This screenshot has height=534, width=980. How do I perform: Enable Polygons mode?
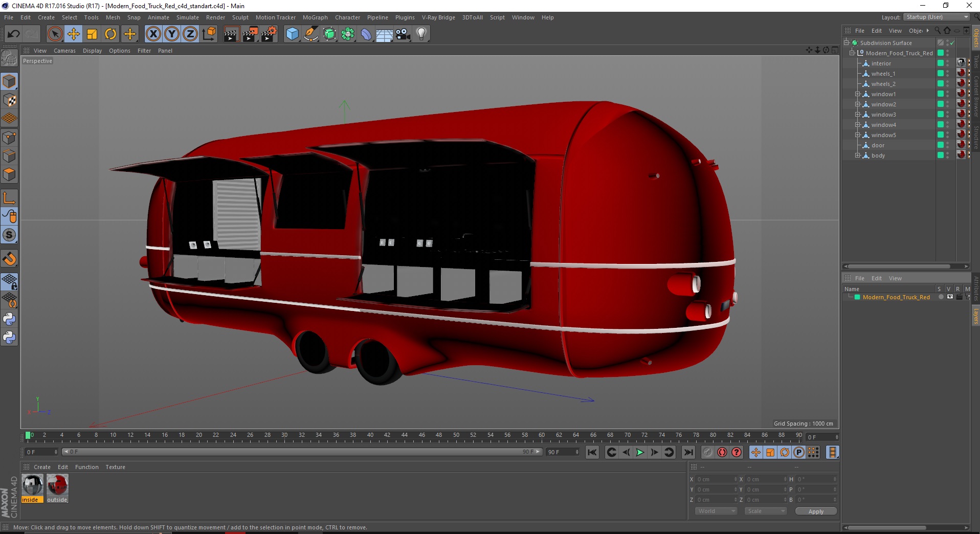(10, 174)
